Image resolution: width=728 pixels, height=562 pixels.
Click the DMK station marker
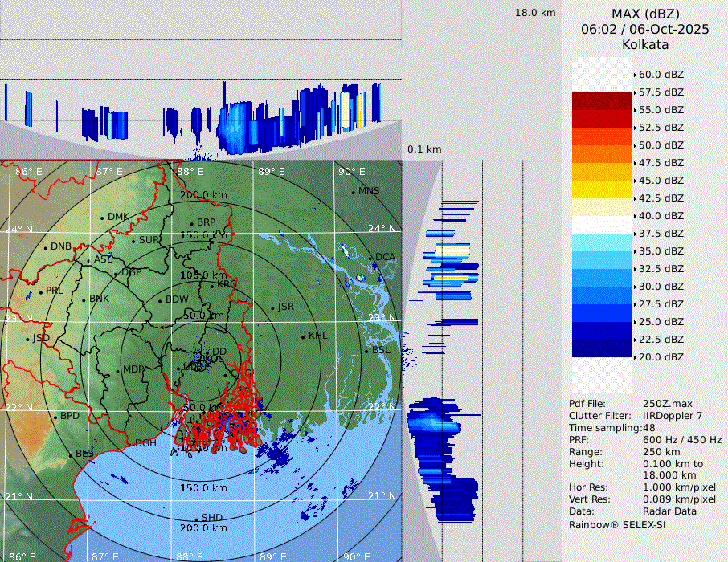(102, 218)
